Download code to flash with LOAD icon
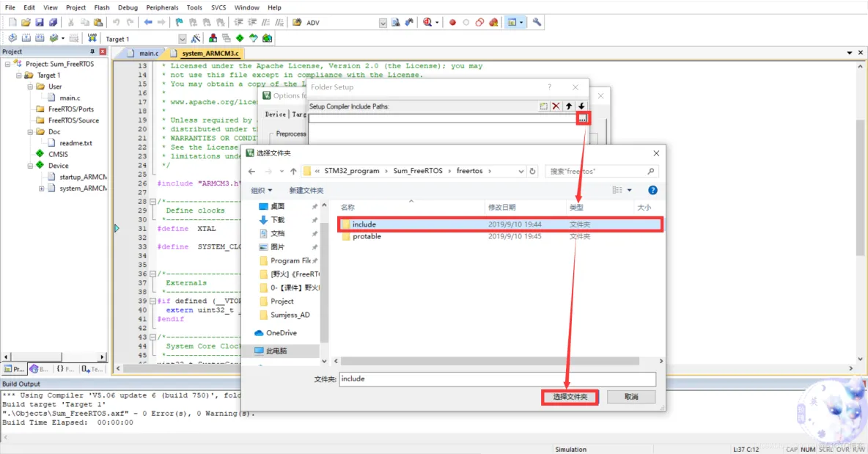Viewport: 868px width, 454px height. click(x=92, y=38)
